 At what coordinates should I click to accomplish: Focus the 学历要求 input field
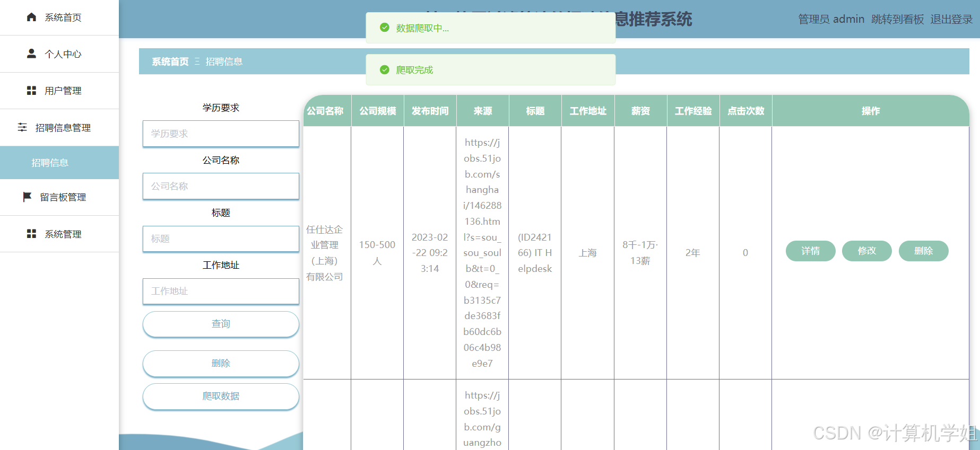221,134
